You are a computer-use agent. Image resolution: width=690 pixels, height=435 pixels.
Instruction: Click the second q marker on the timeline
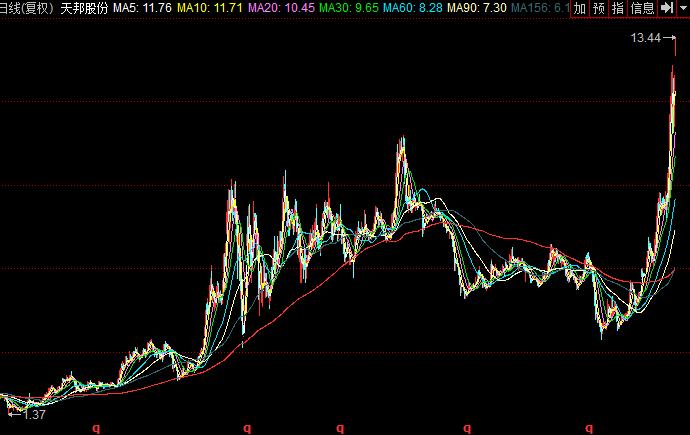[x=247, y=428]
